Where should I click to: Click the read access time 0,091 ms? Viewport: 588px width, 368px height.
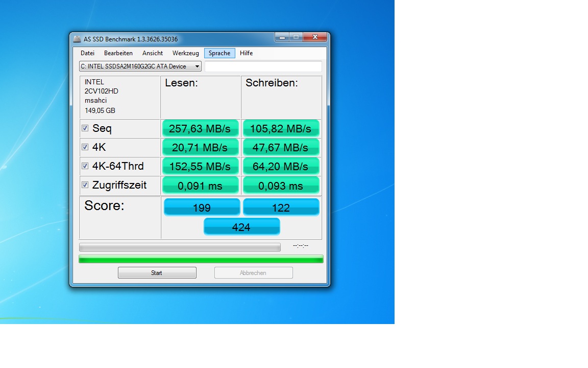point(200,186)
